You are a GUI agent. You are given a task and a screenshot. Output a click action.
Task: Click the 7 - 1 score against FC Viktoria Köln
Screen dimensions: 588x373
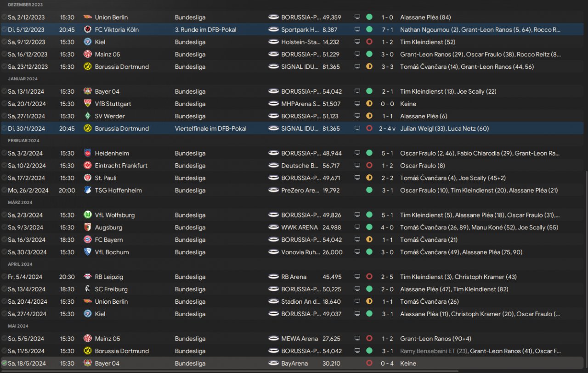(388, 30)
